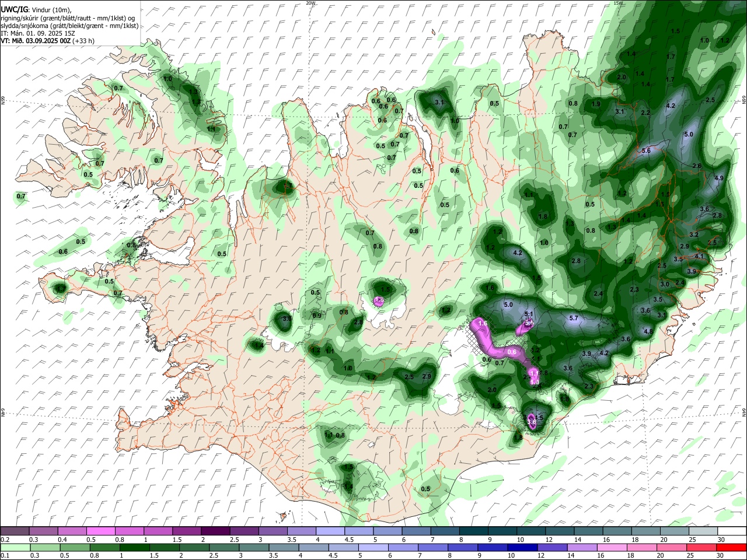Click the bright pink 0.5 swatch in the upper snow legend
Screen dimensions: 747x560
pyautogui.click(x=100, y=531)
